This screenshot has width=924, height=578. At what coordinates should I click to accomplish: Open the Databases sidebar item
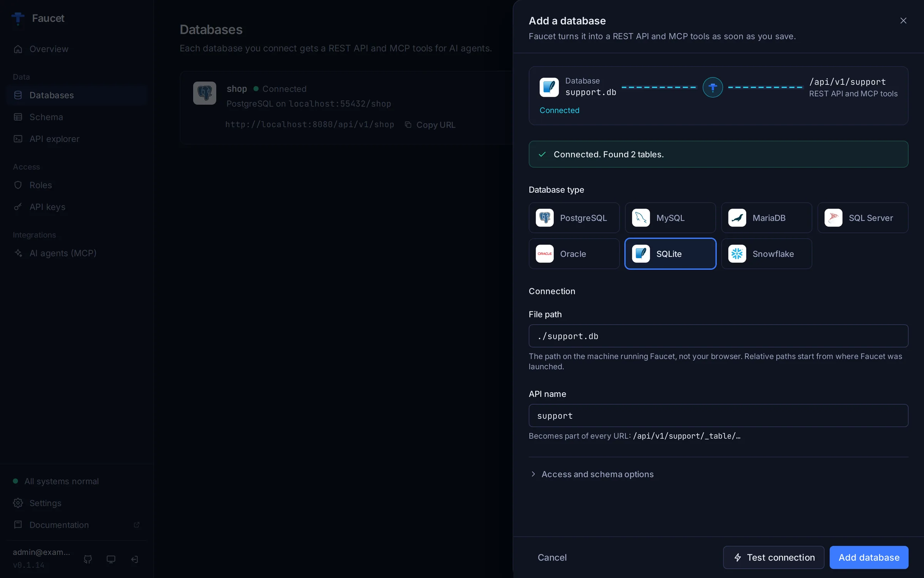coord(77,95)
